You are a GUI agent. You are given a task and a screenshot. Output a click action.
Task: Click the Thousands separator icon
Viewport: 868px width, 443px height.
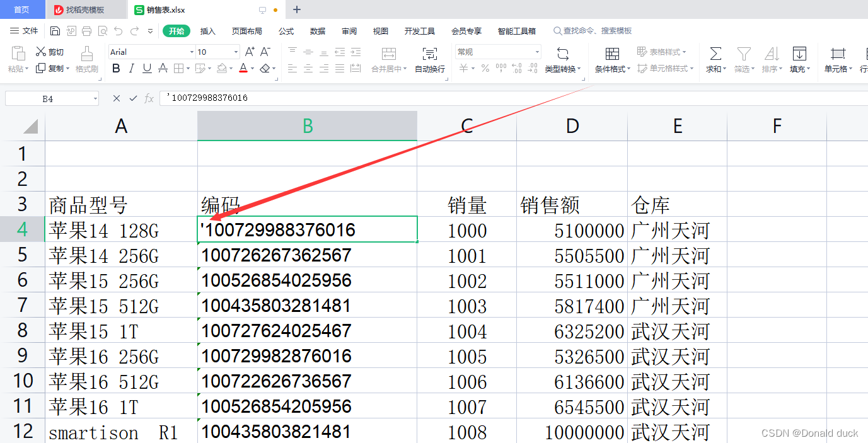(x=501, y=69)
